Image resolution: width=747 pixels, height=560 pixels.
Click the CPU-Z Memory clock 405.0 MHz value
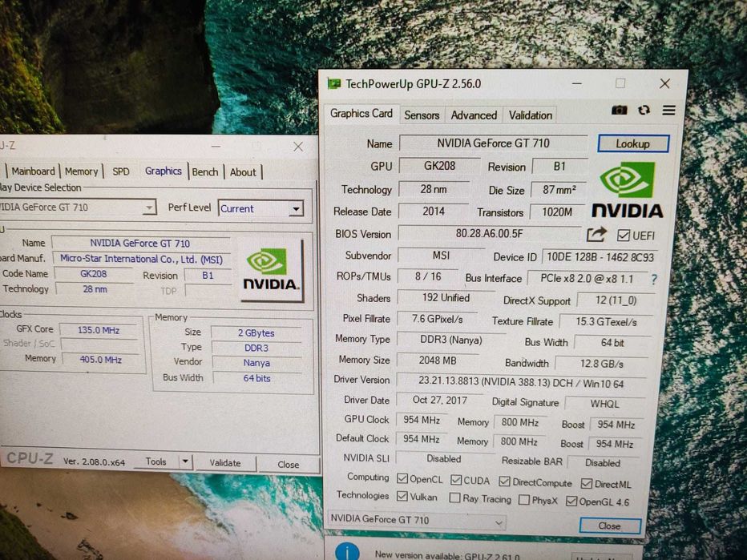(x=100, y=360)
